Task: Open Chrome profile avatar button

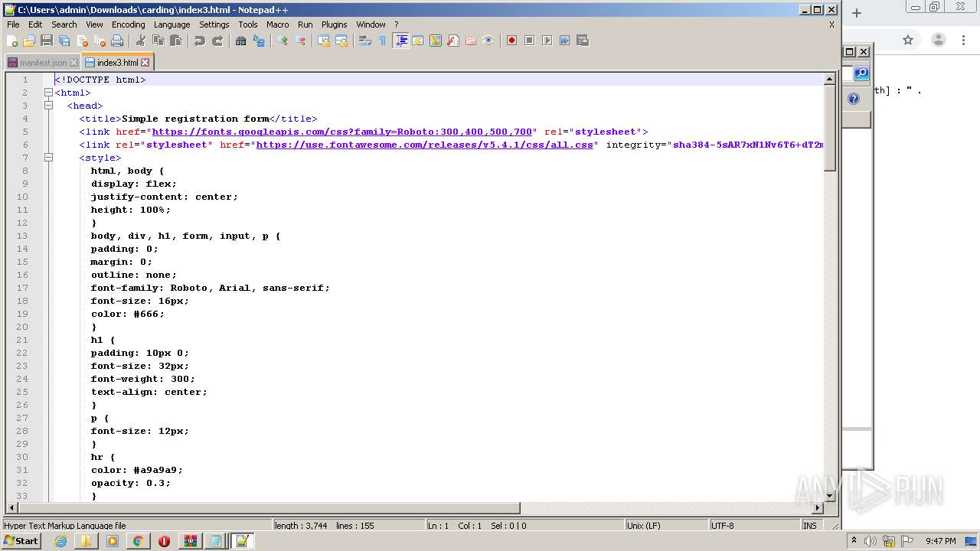Action: pos(938,40)
